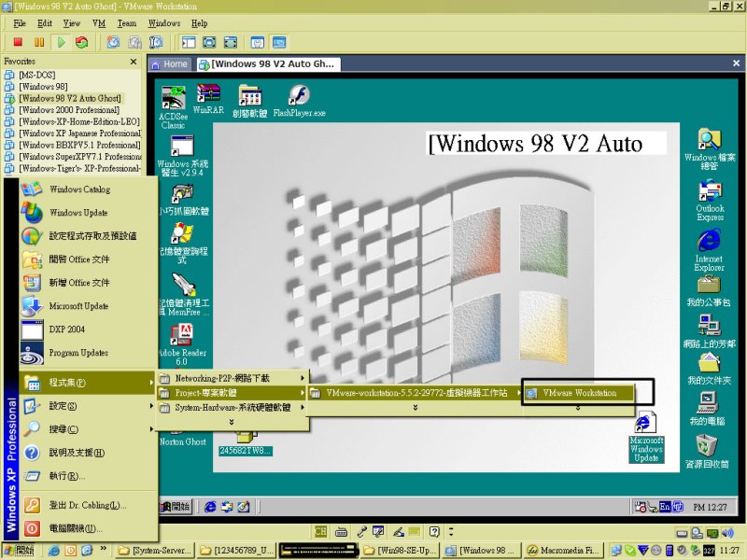This screenshot has width=747, height=560.
Task: Click the Quick Switch toolbar icon
Action: click(x=231, y=42)
